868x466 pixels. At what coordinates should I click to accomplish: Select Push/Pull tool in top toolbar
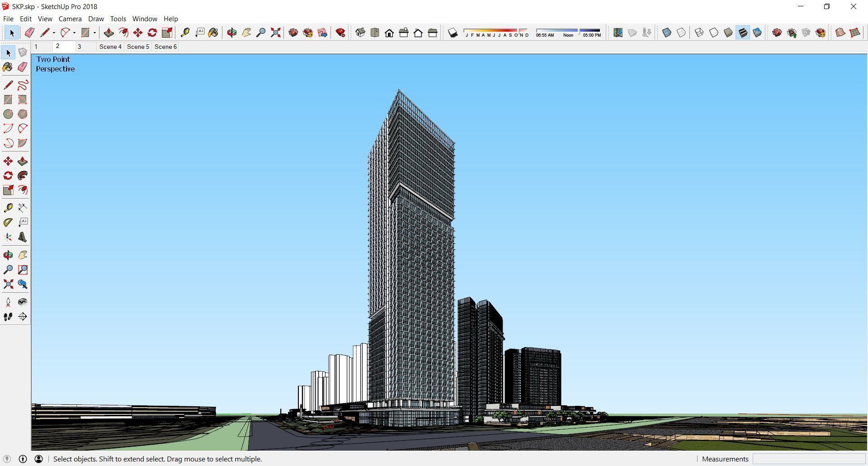coord(108,33)
